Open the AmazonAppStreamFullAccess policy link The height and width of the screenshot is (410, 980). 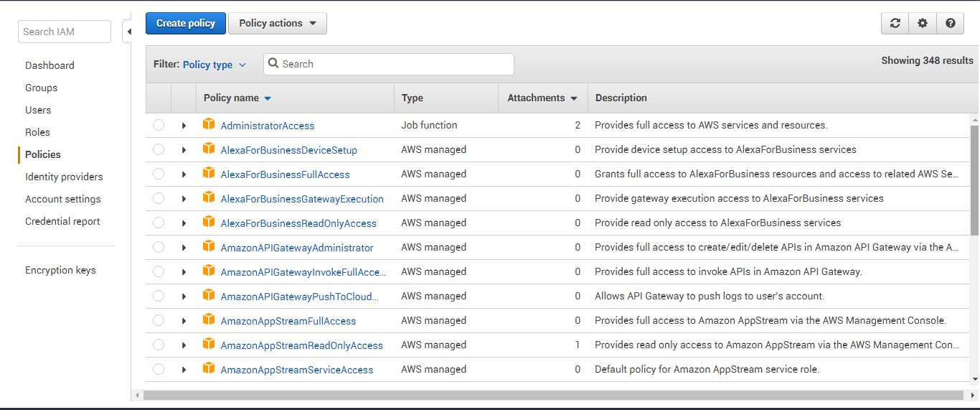(x=288, y=321)
